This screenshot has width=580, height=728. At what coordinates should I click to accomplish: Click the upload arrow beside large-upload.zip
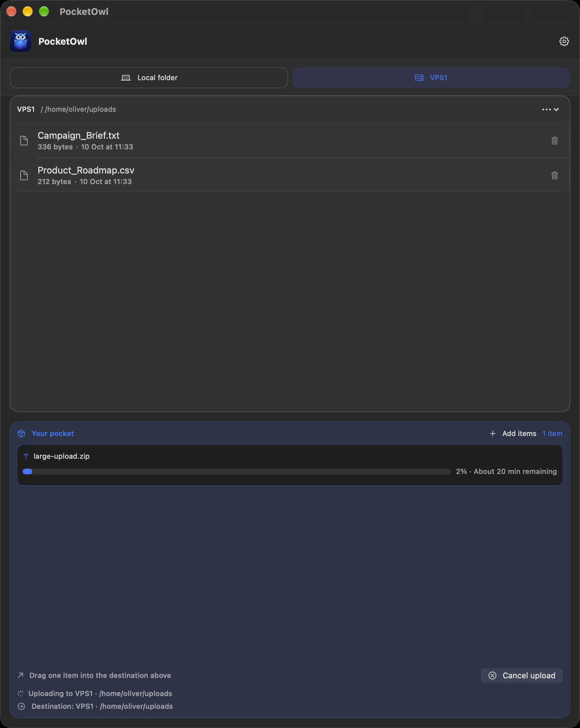(26, 456)
